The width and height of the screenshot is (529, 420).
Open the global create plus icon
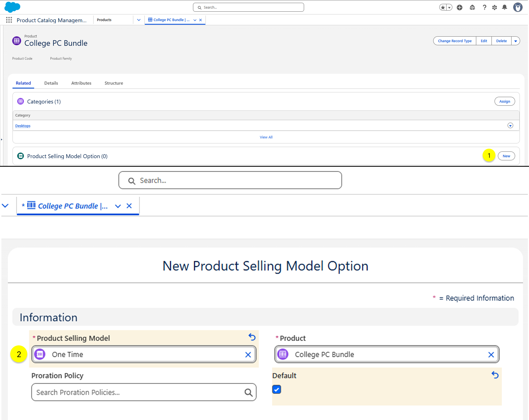coord(460,7)
